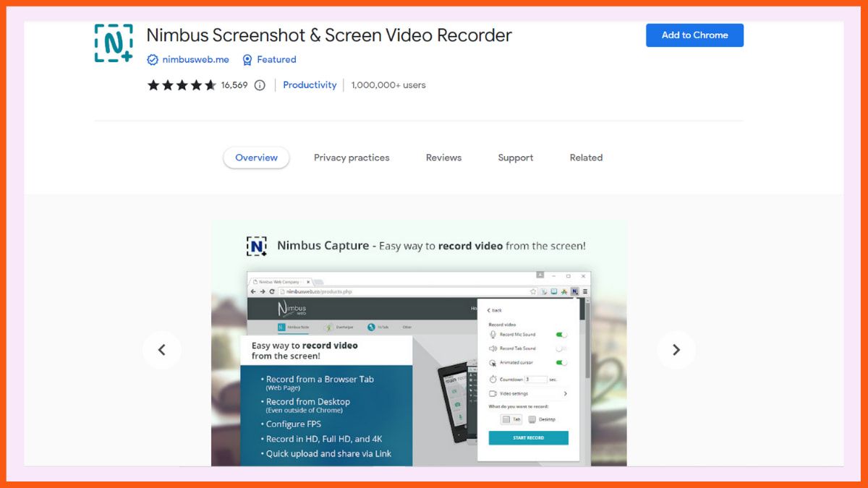Screen dimensions: 868x488
Task: Click 'What do you want to record:' label
Action: pos(519,407)
